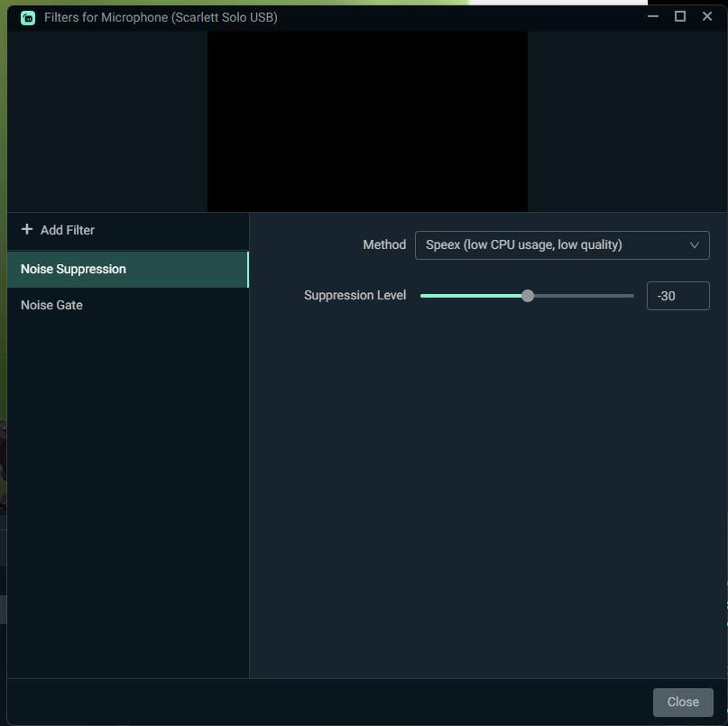Expand Method options using the chevron arrow
This screenshot has height=726, width=728.
pyautogui.click(x=694, y=245)
